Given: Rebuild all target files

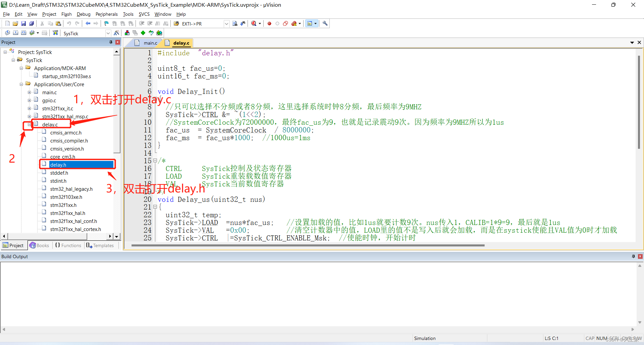Looking at the screenshot, I should pyautogui.click(x=23, y=33).
